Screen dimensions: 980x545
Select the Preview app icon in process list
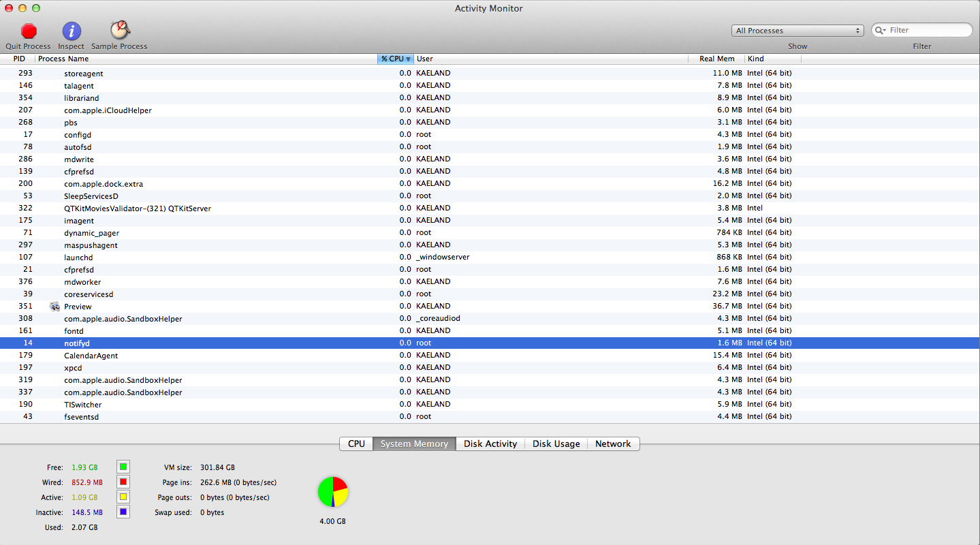pos(55,307)
